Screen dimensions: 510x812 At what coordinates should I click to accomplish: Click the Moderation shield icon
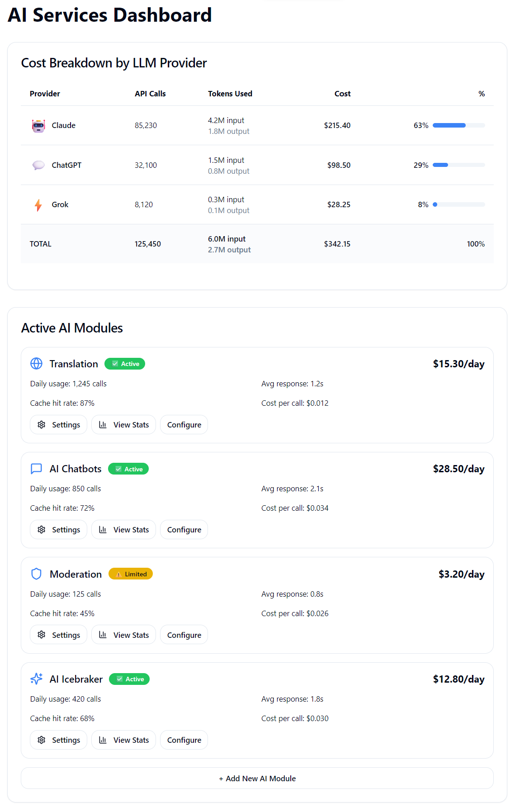[x=36, y=574]
